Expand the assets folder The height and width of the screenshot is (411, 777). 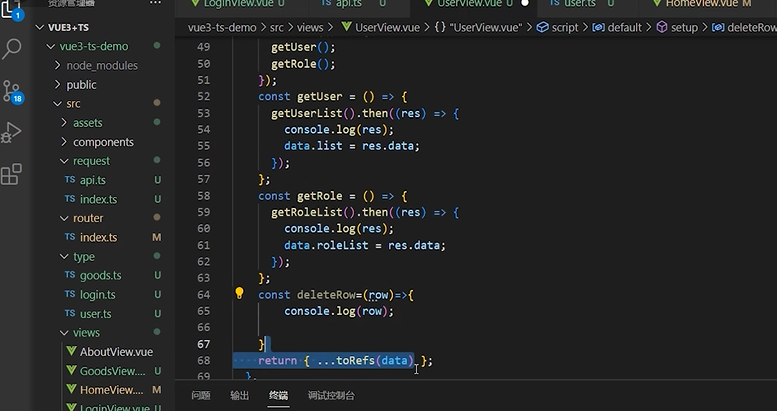(64, 122)
